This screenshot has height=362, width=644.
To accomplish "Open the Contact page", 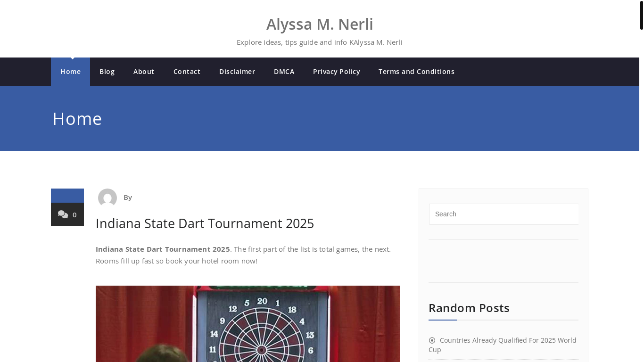I will tap(187, 72).
